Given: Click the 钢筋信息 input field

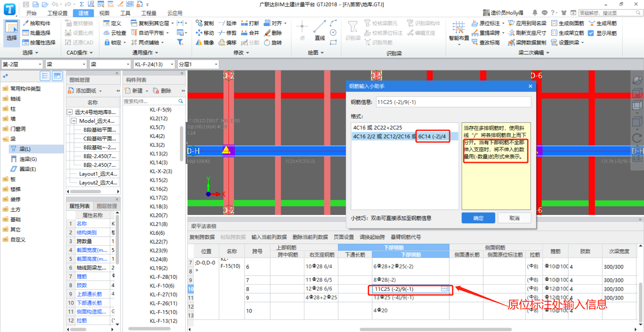Looking at the screenshot, I should [x=453, y=102].
